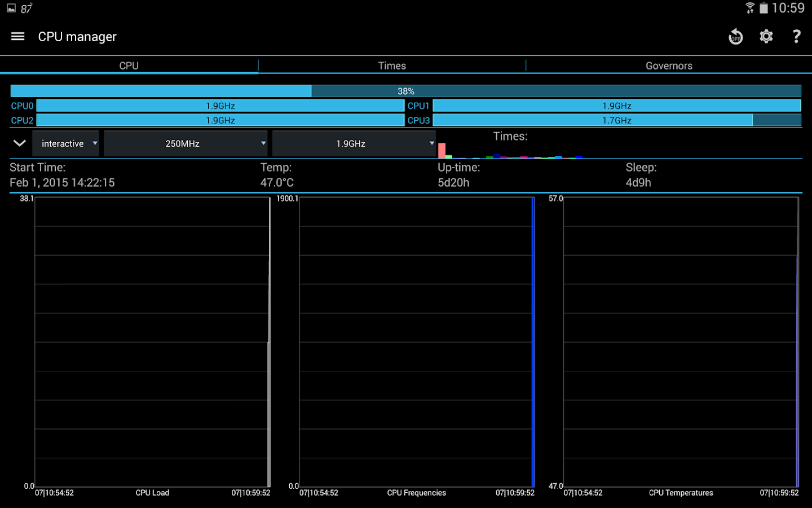Open the CPU Temperatures graph

[x=681, y=341]
